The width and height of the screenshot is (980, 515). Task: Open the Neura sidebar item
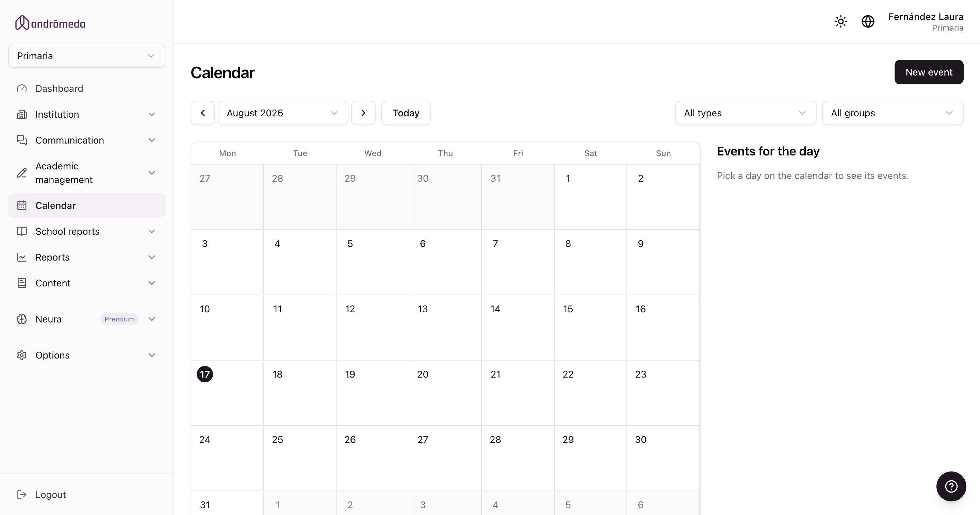87,319
